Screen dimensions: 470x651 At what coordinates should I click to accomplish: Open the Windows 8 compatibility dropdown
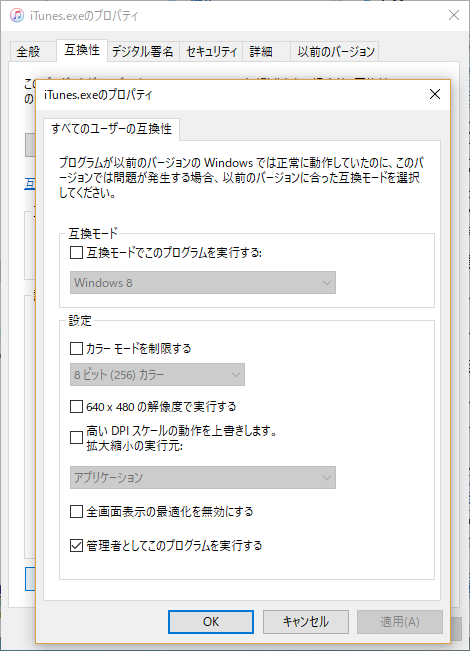click(x=203, y=283)
